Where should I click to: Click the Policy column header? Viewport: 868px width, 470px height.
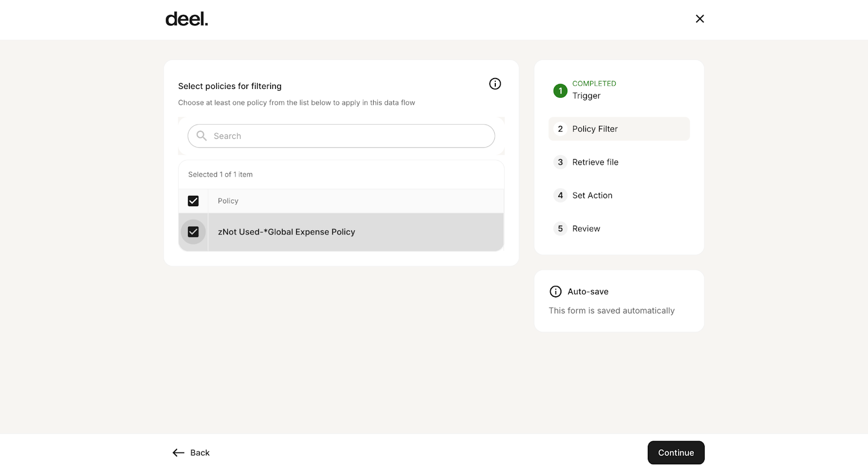(228, 201)
